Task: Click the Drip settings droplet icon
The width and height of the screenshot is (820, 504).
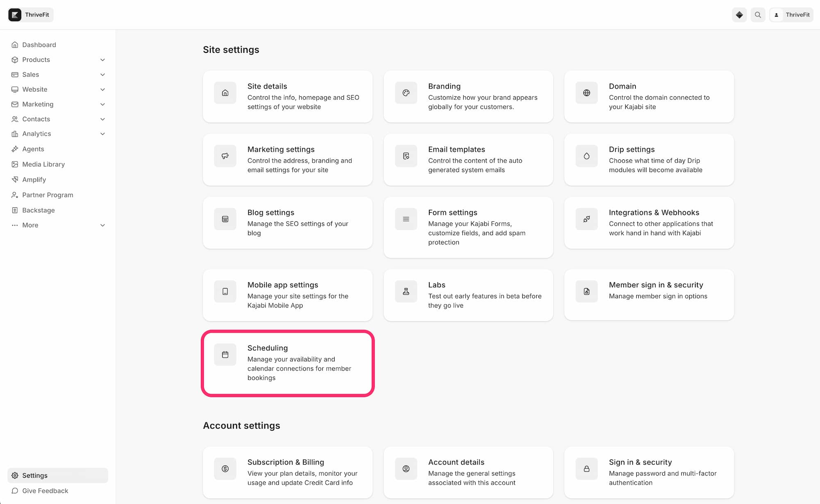Action: (587, 156)
